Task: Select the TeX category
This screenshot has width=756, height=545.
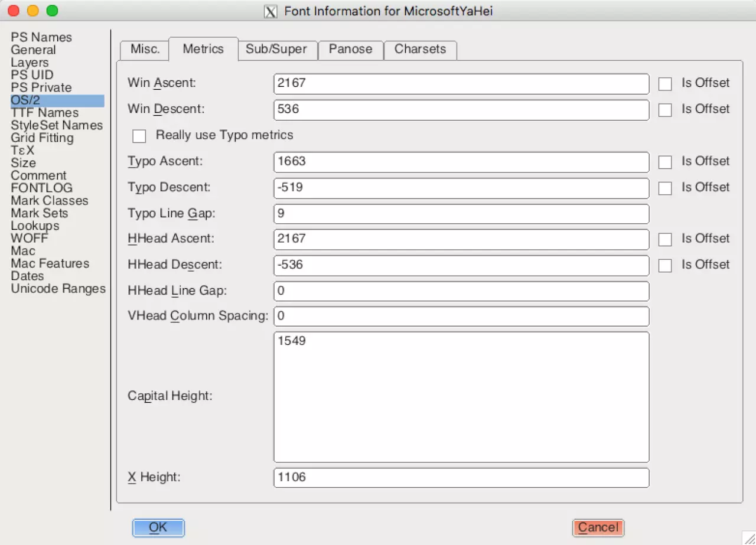Action: (22, 151)
